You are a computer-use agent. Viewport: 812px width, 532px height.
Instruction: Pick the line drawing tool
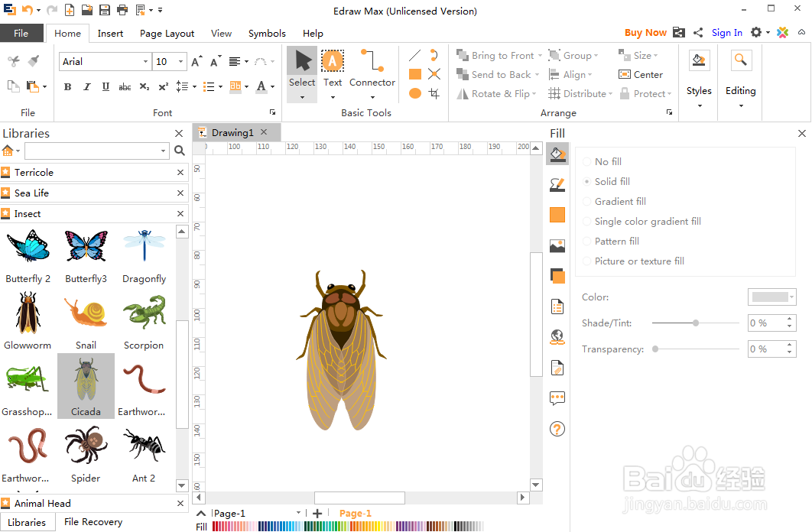[x=415, y=55]
